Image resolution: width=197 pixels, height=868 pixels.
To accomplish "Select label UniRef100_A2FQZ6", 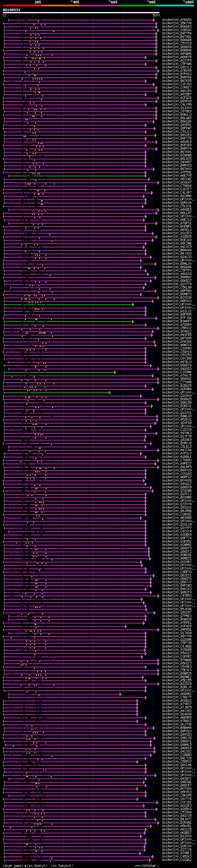I will [x=177, y=98].
